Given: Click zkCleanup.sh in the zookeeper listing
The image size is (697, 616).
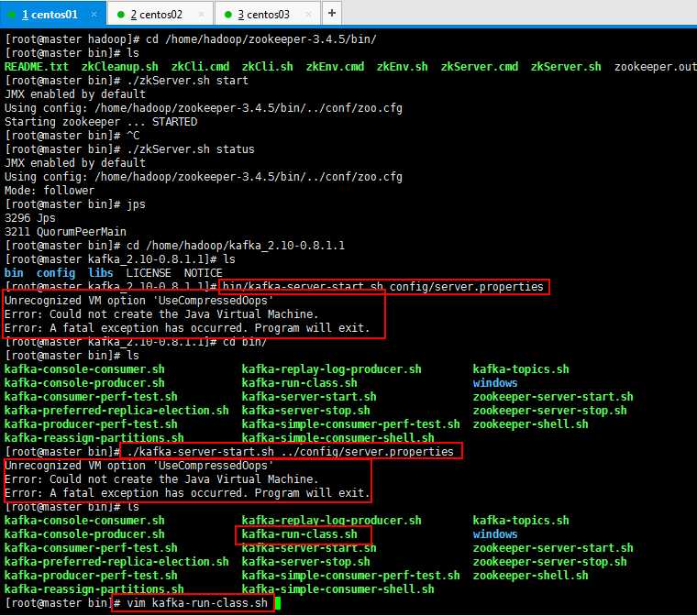Looking at the screenshot, I should pos(119,67).
